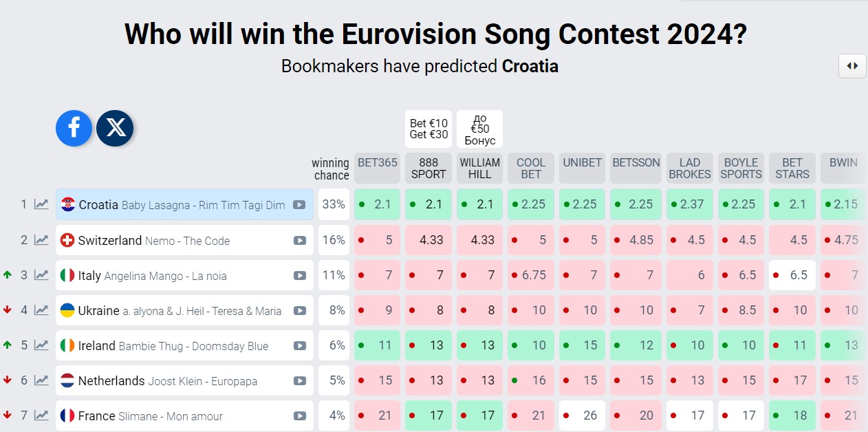Click trend graph icon for Netherlands

[42, 380]
